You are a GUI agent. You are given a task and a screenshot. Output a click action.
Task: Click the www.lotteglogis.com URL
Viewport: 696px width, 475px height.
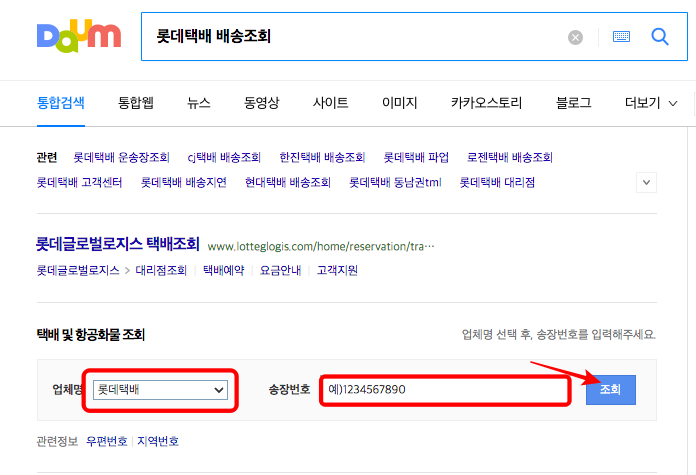(320, 246)
